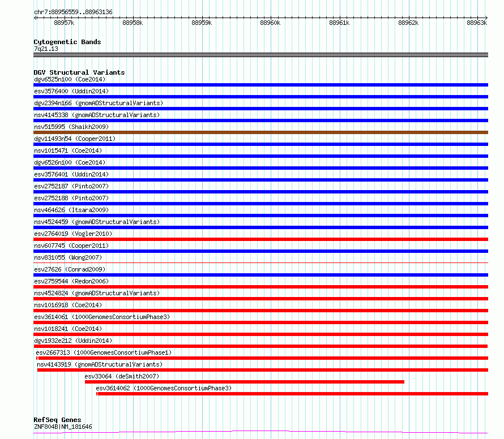The image size is (504, 439).
Task: Click dgv1932e212 (Uddin2014) label
Action: (x=73, y=341)
